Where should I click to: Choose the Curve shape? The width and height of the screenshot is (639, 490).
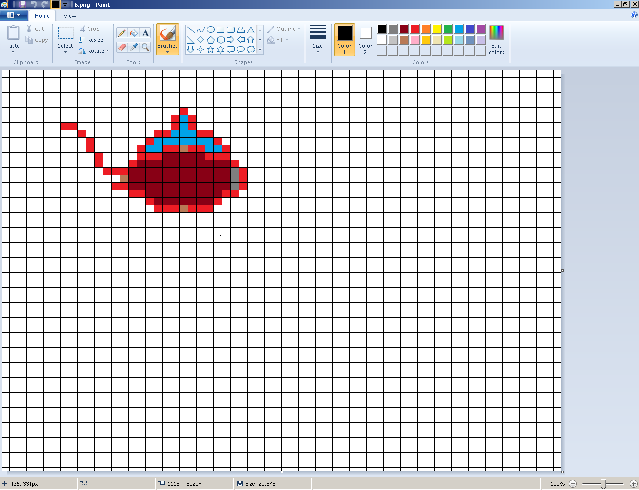[201, 30]
